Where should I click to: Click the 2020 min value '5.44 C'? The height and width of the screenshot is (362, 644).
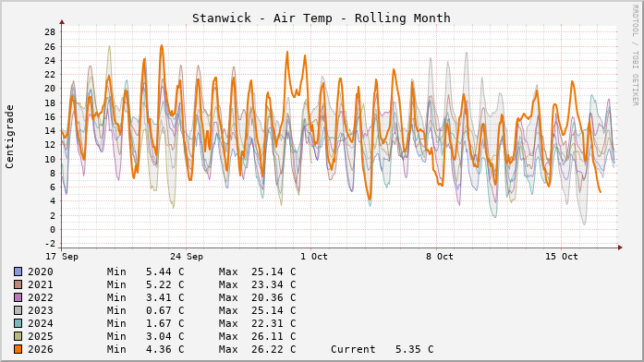(x=165, y=271)
